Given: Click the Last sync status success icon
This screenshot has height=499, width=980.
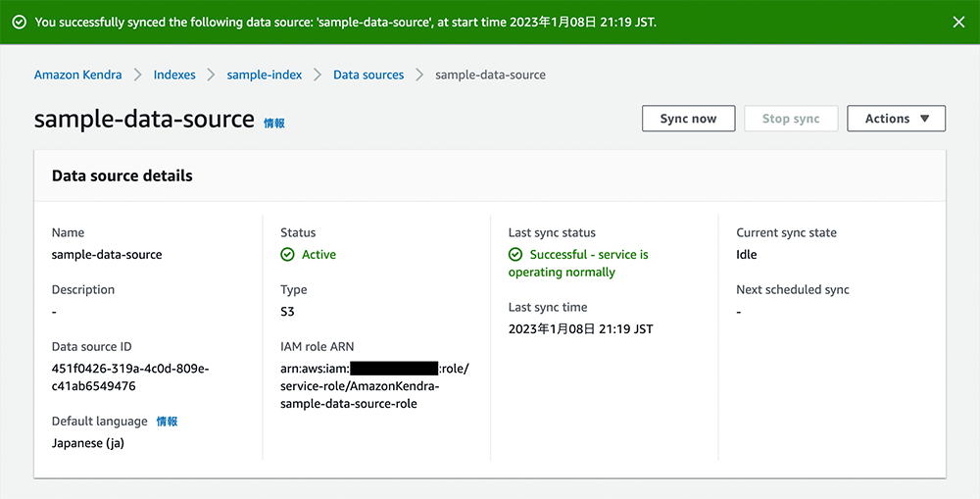Looking at the screenshot, I should coord(515,255).
